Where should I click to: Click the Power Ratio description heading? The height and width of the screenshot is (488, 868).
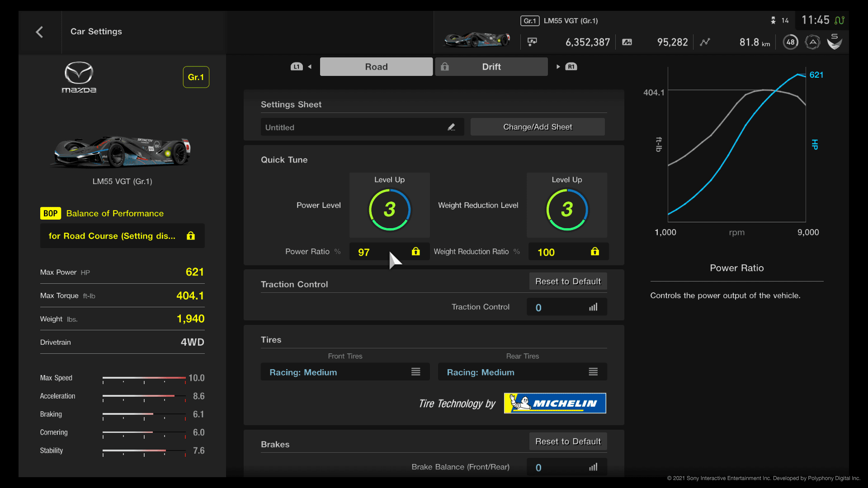[x=737, y=268]
